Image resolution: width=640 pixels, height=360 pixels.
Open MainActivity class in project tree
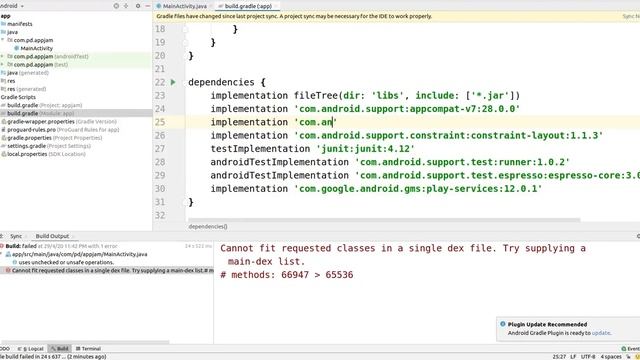tap(36, 48)
